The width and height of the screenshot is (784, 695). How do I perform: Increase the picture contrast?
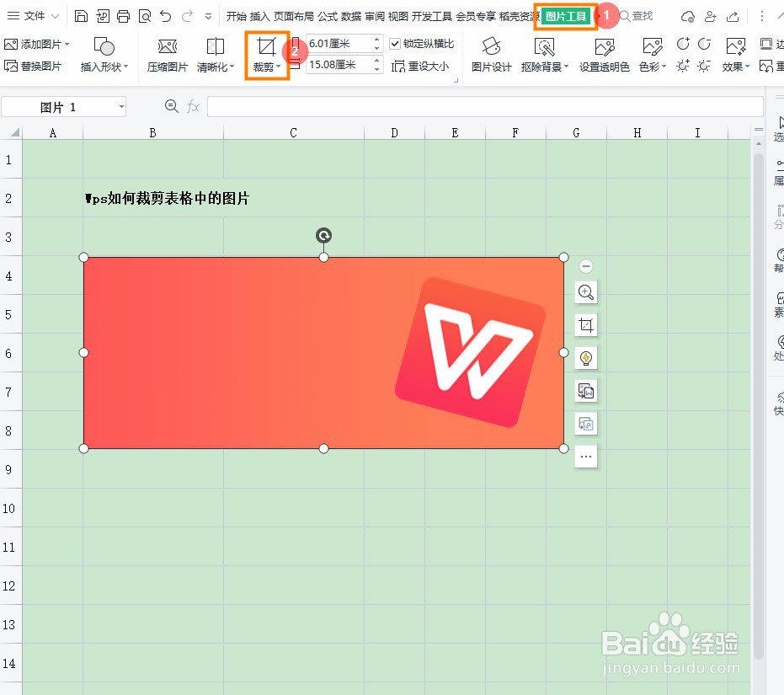click(683, 44)
